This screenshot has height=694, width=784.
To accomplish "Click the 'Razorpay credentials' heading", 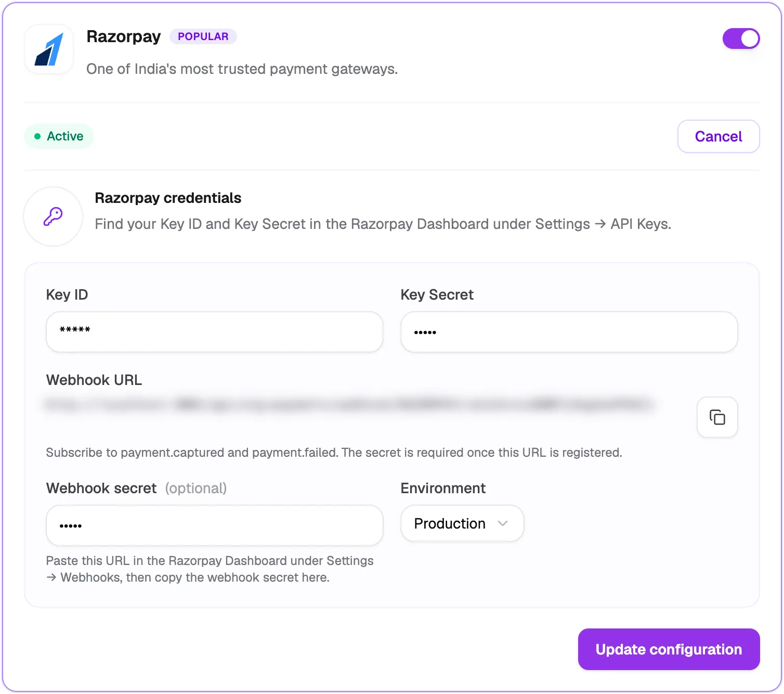I will 168,198.
